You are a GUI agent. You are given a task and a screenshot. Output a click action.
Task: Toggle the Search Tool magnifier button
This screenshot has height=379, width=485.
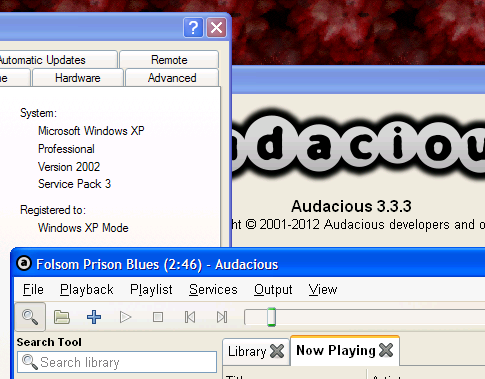point(30,317)
